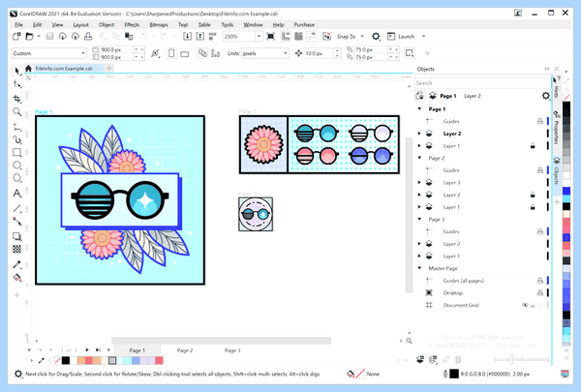Select the Parallel Dimension line tool

(x=16, y=208)
